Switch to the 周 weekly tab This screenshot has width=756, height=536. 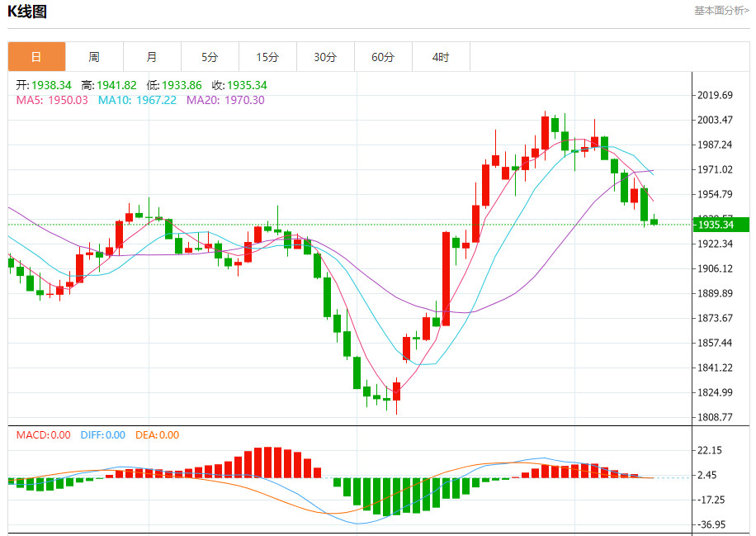pos(94,57)
